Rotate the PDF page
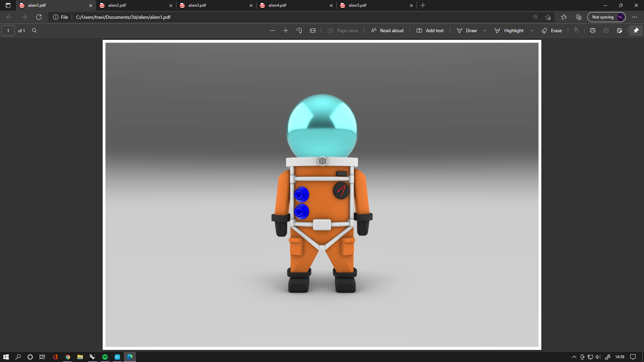This screenshot has height=362, width=644. pyautogui.click(x=299, y=31)
